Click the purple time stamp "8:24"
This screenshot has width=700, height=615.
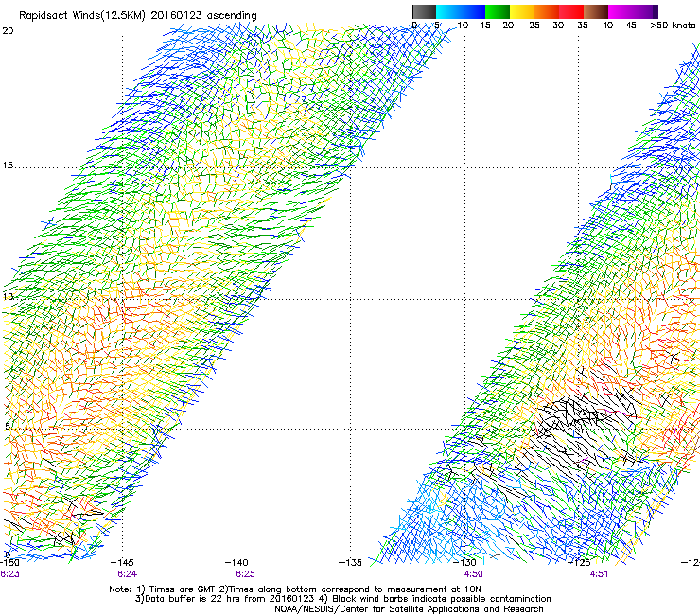click(128, 574)
